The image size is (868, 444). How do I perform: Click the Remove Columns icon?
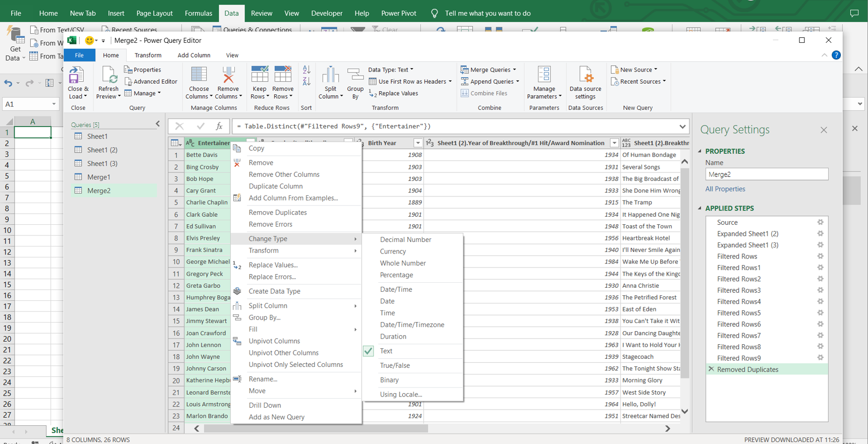228,75
